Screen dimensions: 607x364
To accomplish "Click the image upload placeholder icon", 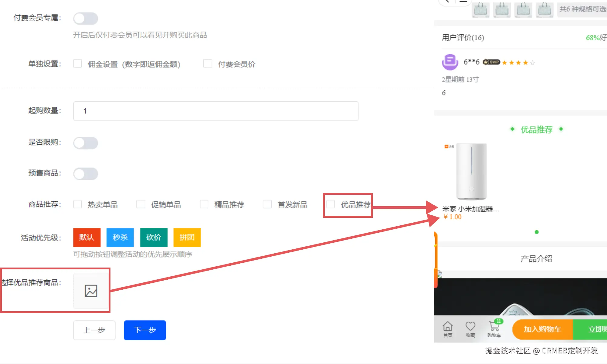I will point(91,291).
